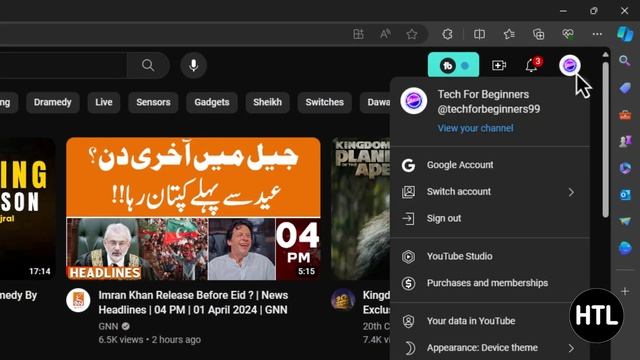
Task: Open the video thumbnail with 17:14 duration
Action: coord(27,209)
